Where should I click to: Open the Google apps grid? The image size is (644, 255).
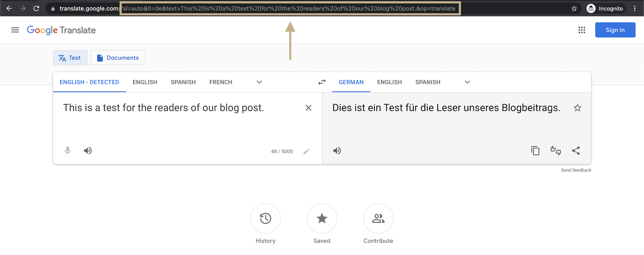pyautogui.click(x=582, y=30)
